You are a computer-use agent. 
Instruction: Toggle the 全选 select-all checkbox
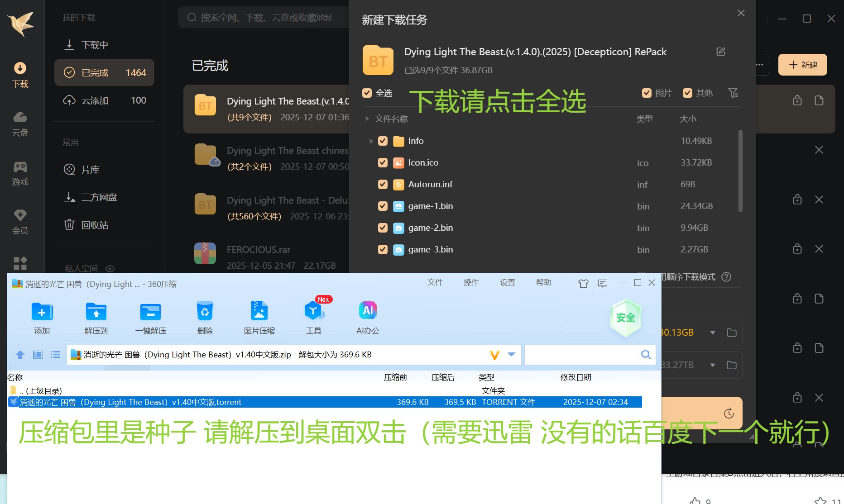coord(367,93)
